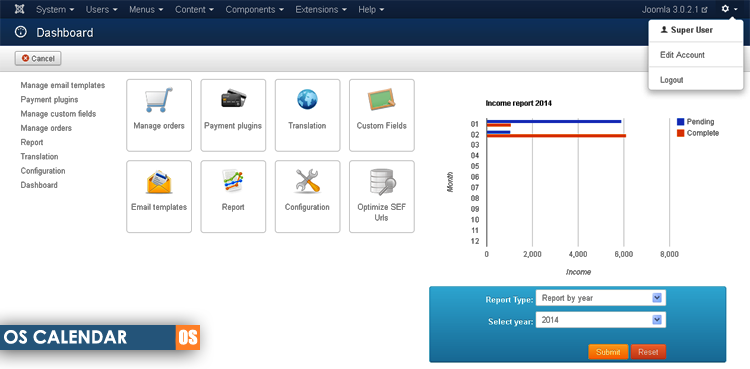This screenshot has width=750, height=369.
Task: Collapse the gear settings dropdown menu
Action: tap(729, 9)
